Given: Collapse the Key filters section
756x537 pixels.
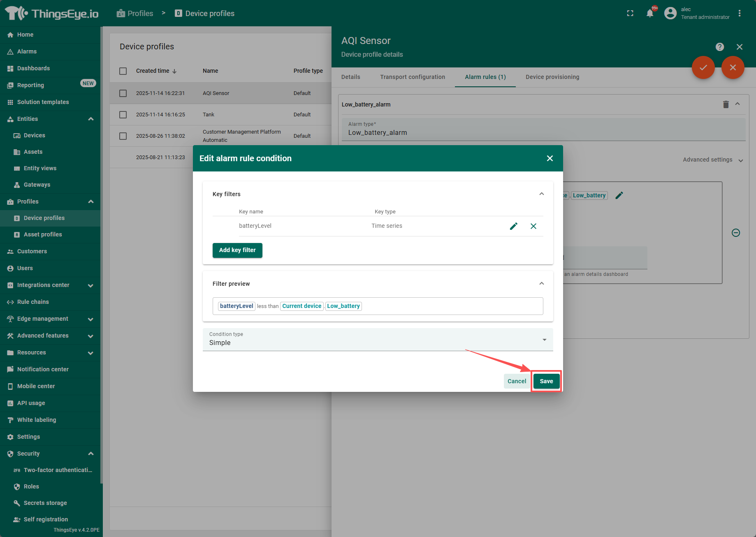Looking at the screenshot, I should [541, 194].
